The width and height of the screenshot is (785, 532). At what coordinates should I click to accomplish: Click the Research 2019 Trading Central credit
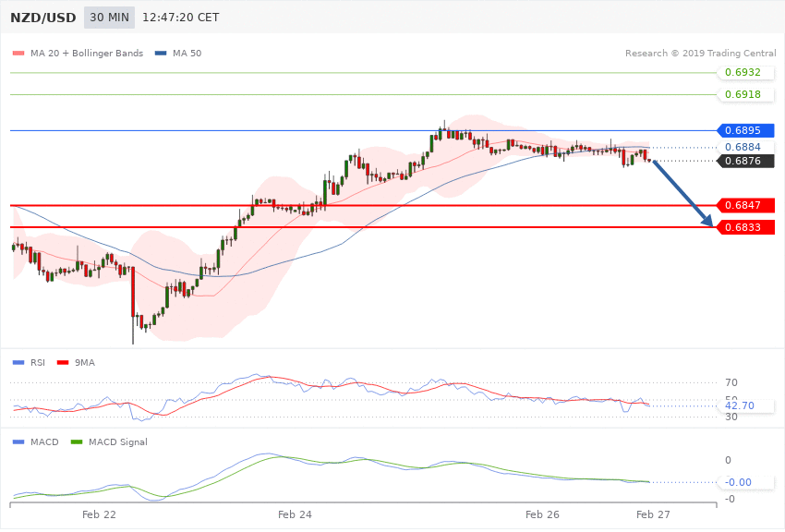pyautogui.click(x=700, y=53)
